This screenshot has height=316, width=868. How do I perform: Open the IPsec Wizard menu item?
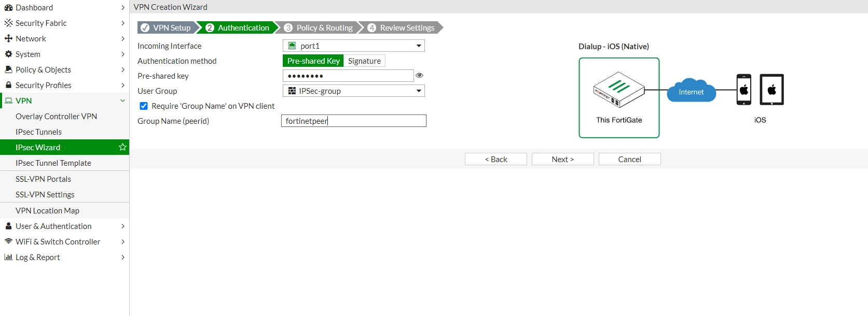pyautogui.click(x=64, y=147)
